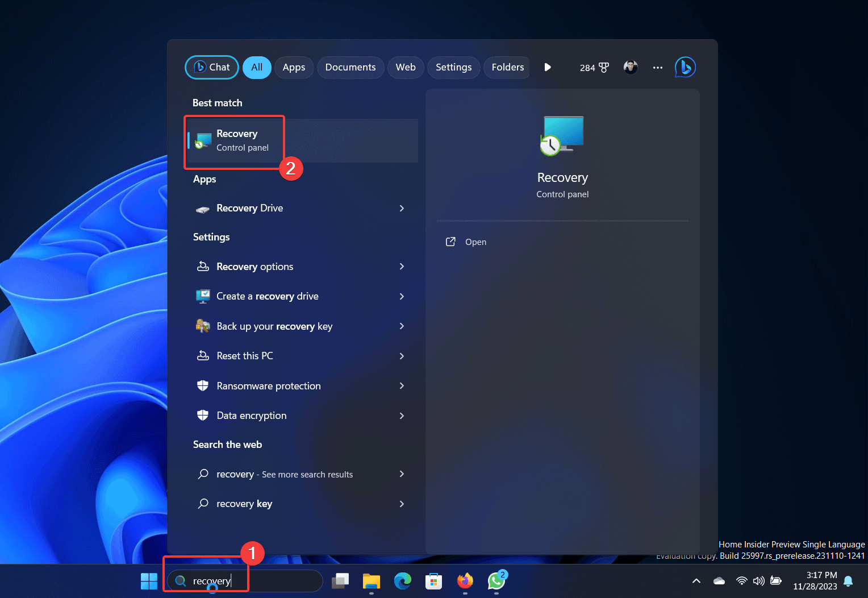Click the notification bell icon
Image resolution: width=868 pixels, height=598 pixels.
(x=849, y=581)
